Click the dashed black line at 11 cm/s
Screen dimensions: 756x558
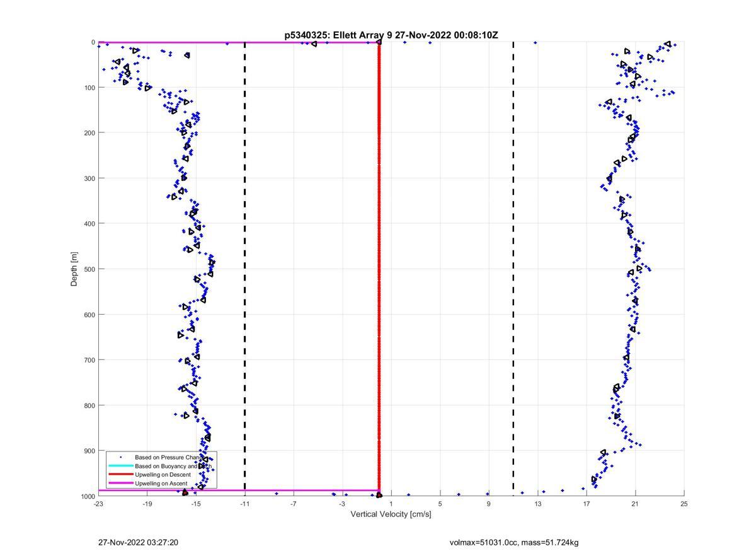pos(513,269)
